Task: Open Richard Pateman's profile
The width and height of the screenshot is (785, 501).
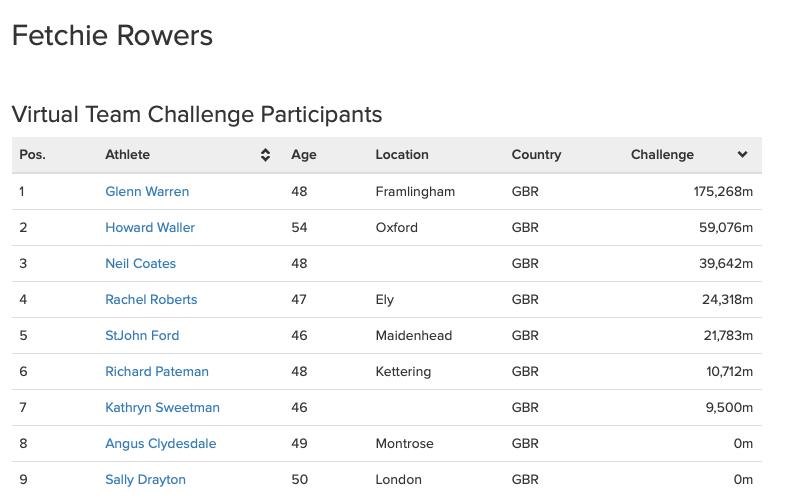Action: point(157,372)
